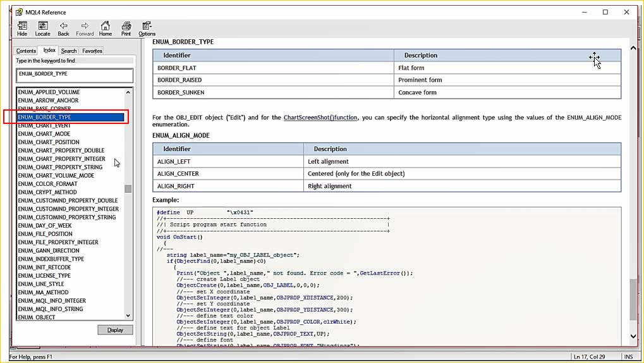
Task: Select ENUM_CUSTOMIND_PROPERTY_INTEGER entry
Action: 68,209
